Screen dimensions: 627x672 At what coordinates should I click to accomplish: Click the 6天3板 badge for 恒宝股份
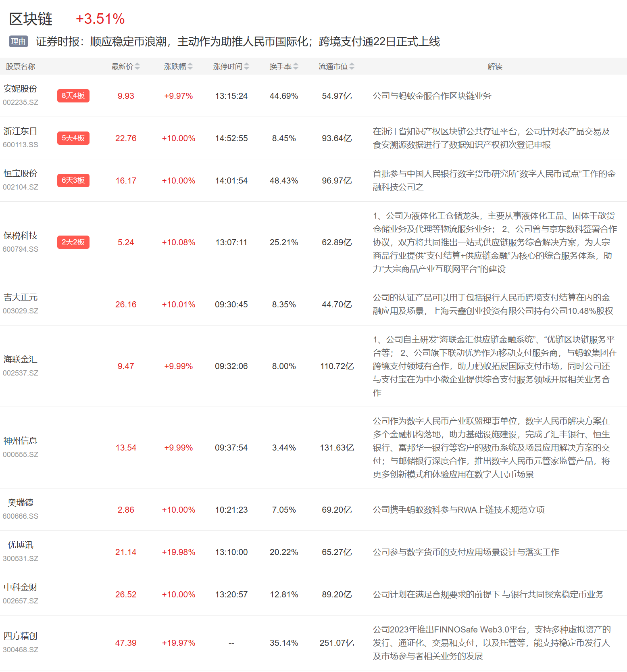[x=73, y=181]
